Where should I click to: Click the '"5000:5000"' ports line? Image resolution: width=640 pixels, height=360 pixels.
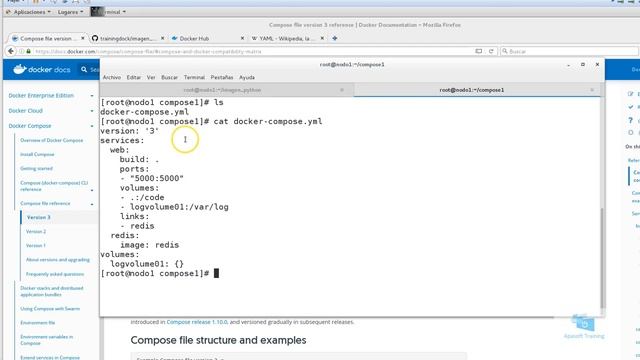[152, 178]
